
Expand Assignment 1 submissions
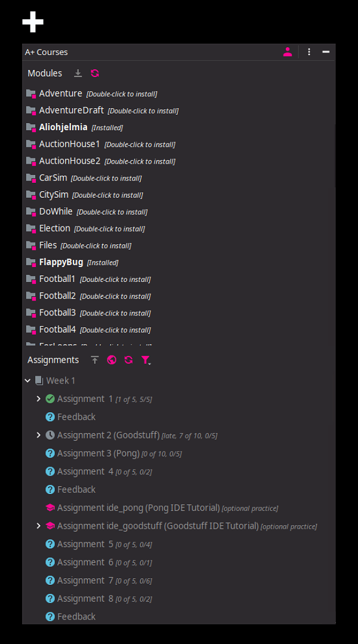point(39,399)
